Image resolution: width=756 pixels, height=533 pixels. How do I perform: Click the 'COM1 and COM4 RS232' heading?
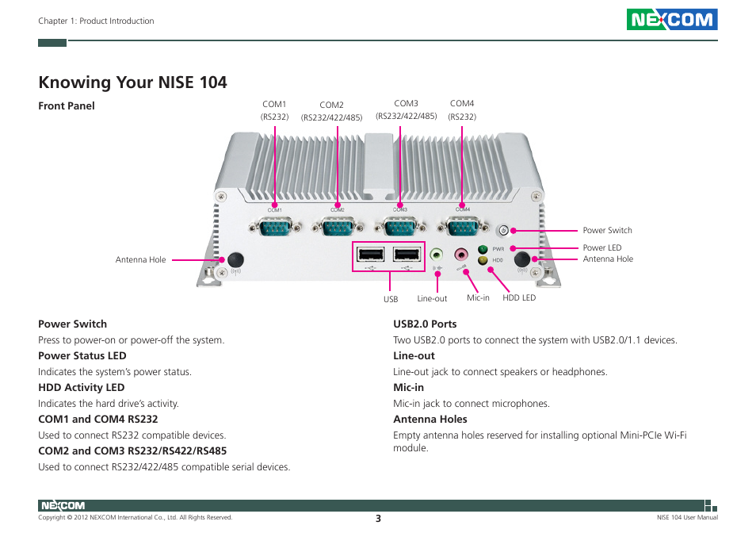click(x=98, y=419)
